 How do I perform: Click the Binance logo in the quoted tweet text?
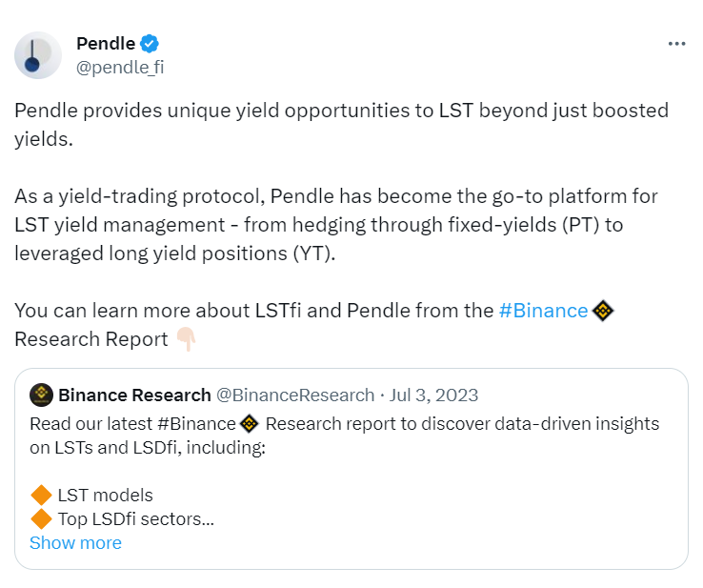click(250, 423)
